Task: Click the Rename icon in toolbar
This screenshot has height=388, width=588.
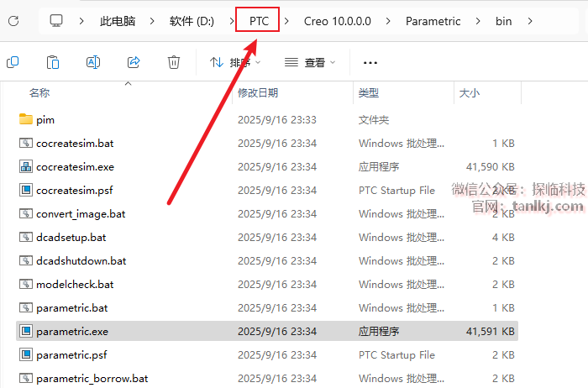Action: click(93, 62)
